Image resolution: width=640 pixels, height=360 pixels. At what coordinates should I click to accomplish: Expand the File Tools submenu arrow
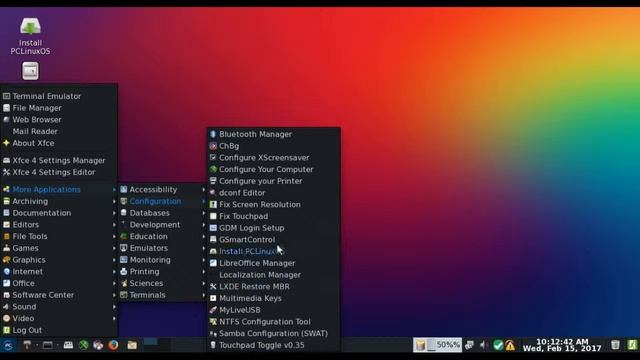[114, 236]
